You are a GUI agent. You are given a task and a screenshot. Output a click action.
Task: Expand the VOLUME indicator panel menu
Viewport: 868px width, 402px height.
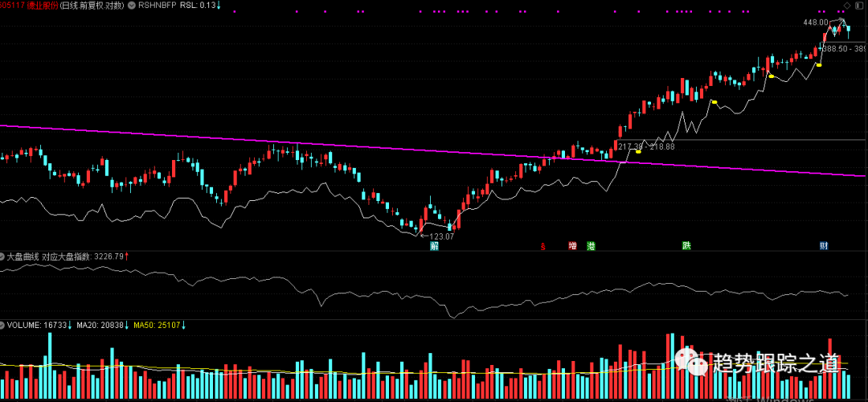pos(3,326)
